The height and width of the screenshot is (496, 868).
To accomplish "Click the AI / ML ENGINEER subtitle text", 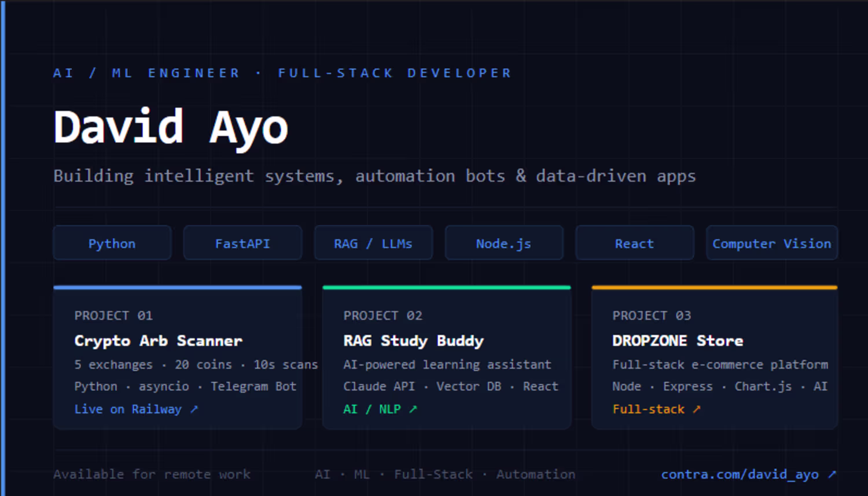I will click(x=146, y=73).
